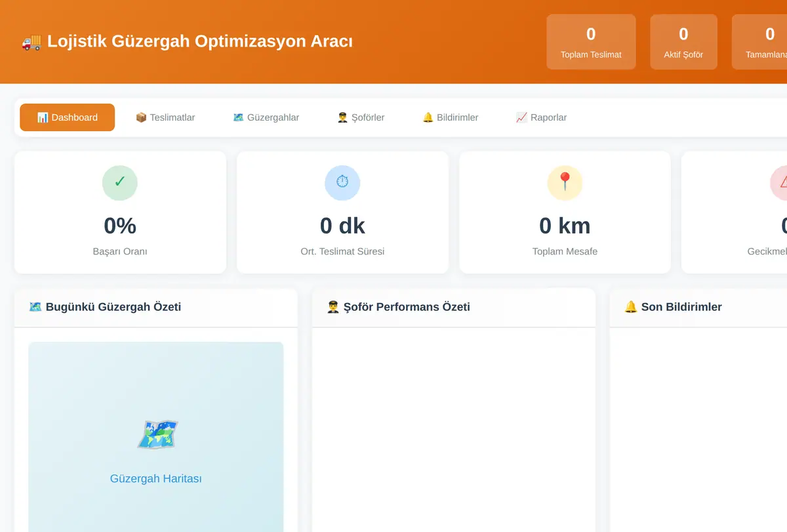Click the truck icon in the header

[31, 42]
